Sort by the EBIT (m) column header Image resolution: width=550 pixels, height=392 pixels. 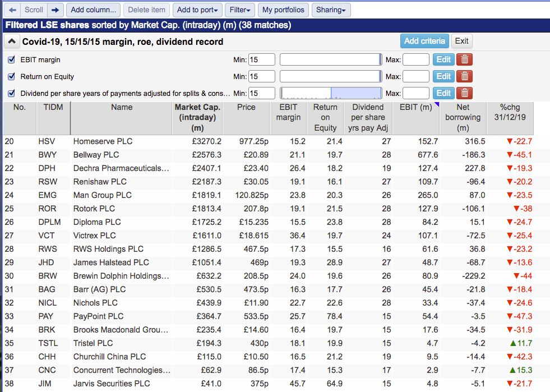416,118
